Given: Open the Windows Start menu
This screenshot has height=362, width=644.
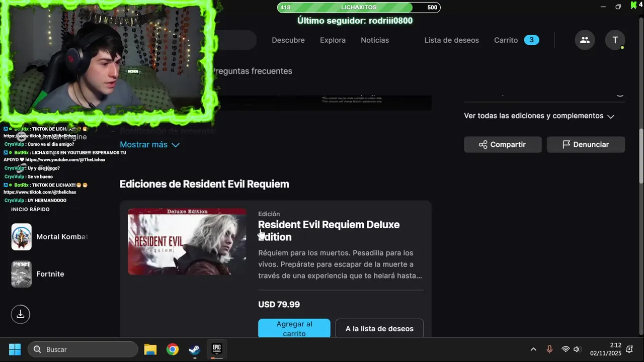Looking at the screenshot, I should [15, 349].
